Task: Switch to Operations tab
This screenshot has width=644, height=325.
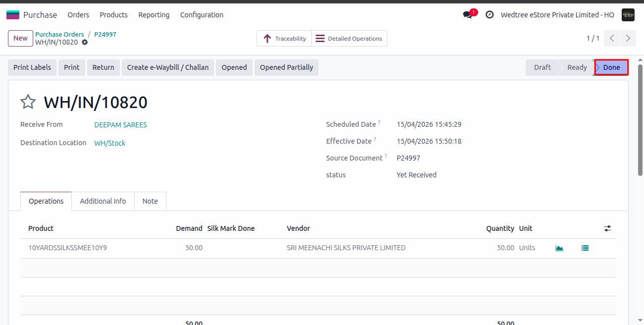Action: click(46, 201)
